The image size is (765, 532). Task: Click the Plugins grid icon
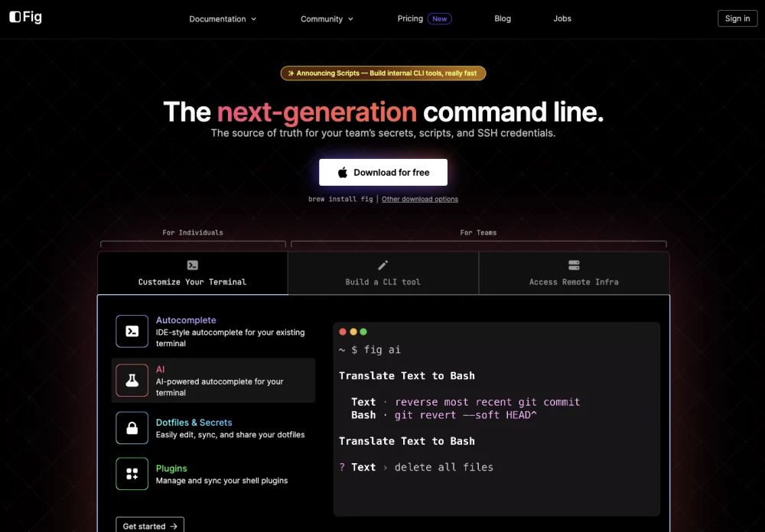coord(132,473)
